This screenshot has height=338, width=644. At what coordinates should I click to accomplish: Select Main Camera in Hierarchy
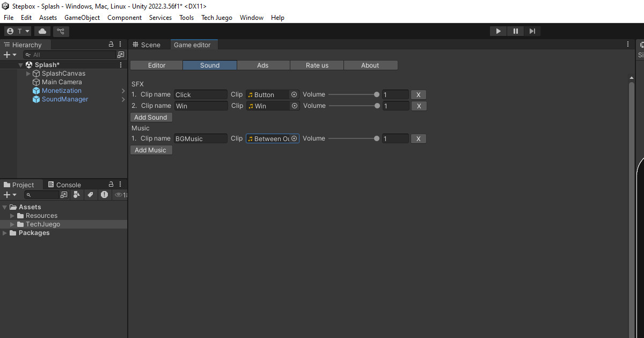tap(62, 82)
